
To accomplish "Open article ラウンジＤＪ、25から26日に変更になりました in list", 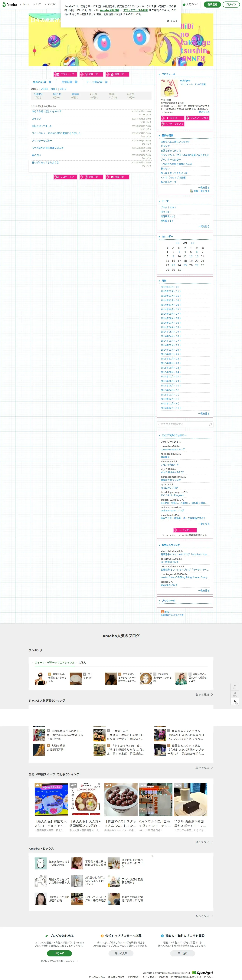I will [56, 133].
